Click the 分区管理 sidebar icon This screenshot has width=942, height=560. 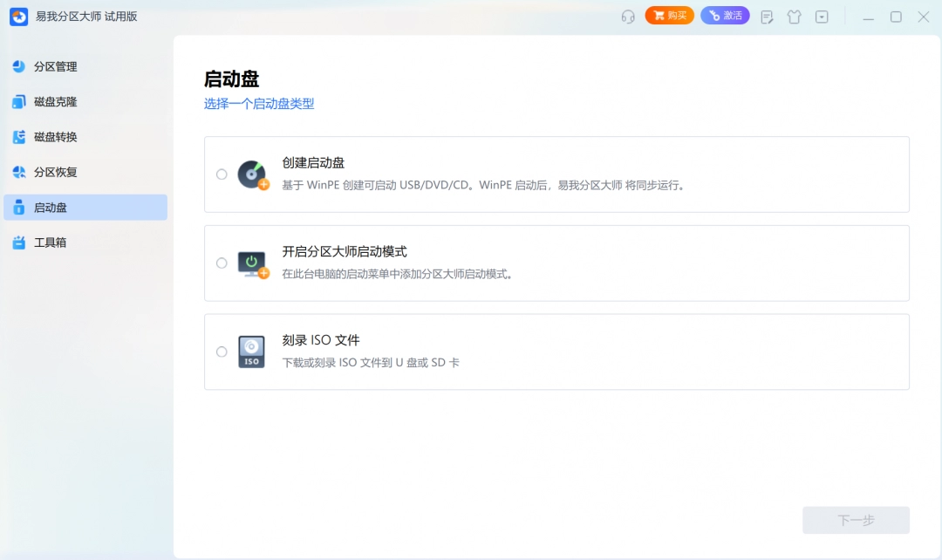tap(18, 66)
